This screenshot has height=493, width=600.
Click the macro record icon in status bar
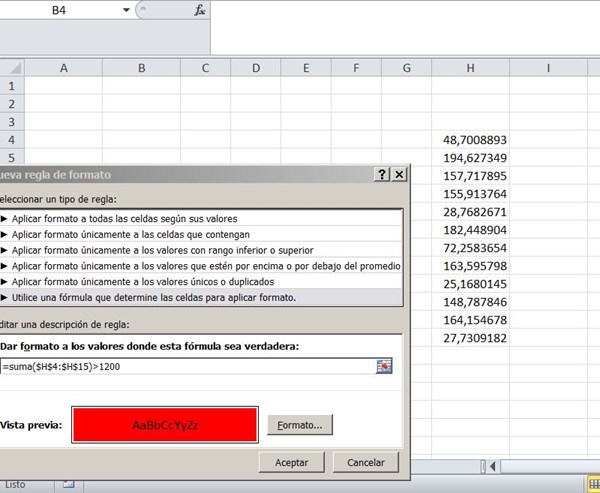pyautogui.click(x=69, y=484)
